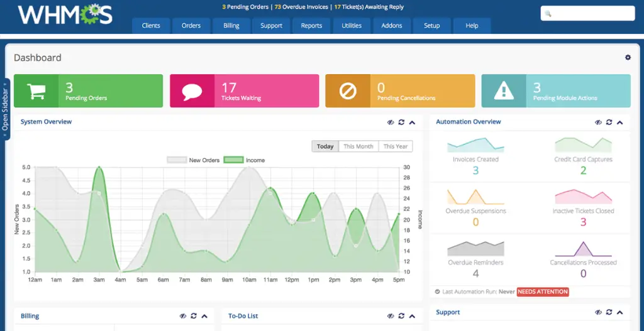
Task: Click the Pending Cancellations ban icon
Action: click(x=348, y=91)
